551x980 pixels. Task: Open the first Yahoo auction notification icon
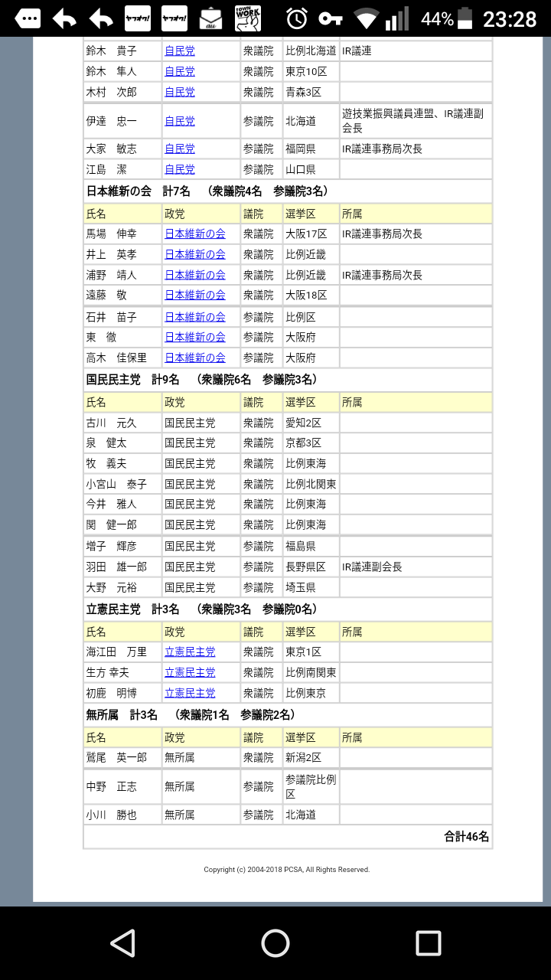click(x=138, y=19)
